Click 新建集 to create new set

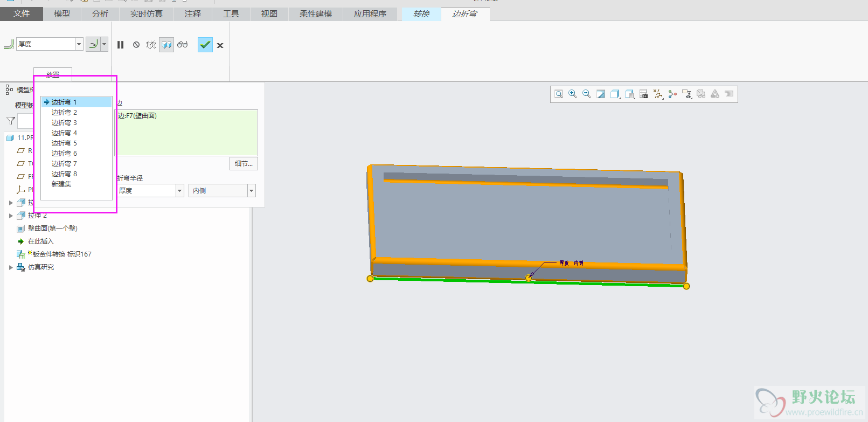pos(77,184)
